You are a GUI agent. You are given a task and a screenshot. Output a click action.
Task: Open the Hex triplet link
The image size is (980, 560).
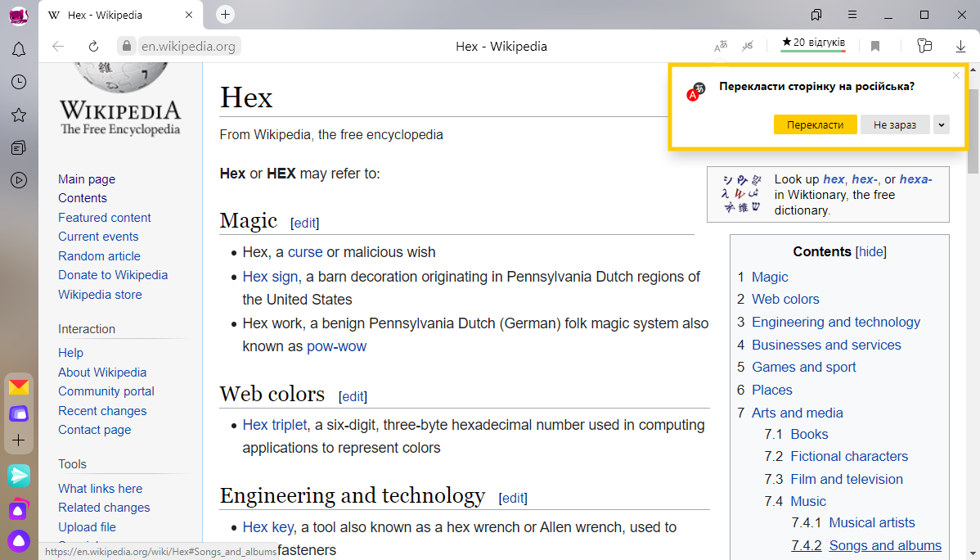point(274,425)
